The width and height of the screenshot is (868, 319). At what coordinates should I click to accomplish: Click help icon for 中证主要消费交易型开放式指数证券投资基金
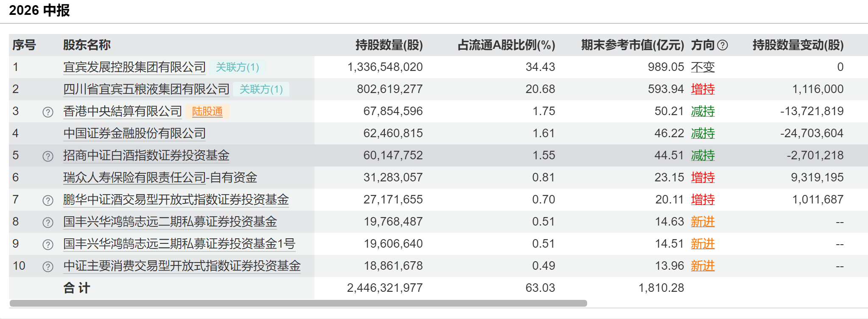tap(48, 266)
